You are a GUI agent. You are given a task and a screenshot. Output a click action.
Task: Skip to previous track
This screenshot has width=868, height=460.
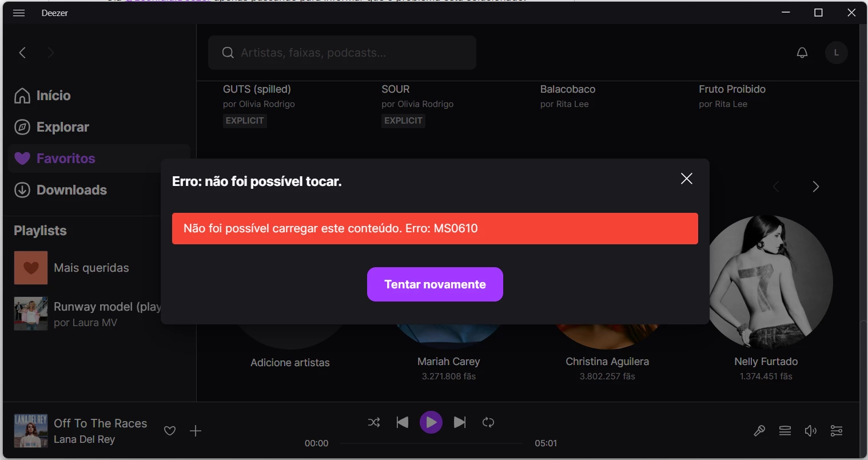point(403,422)
